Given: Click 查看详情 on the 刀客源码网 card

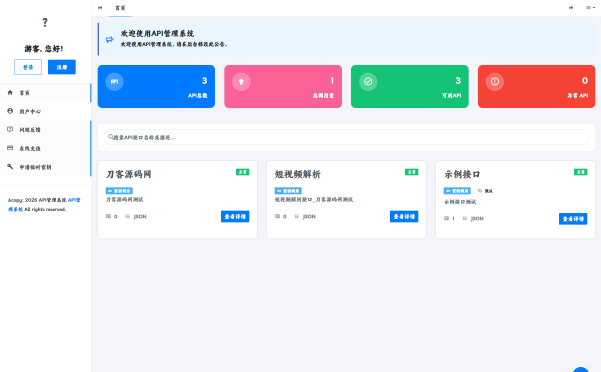Looking at the screenshot, I should 235,216.
